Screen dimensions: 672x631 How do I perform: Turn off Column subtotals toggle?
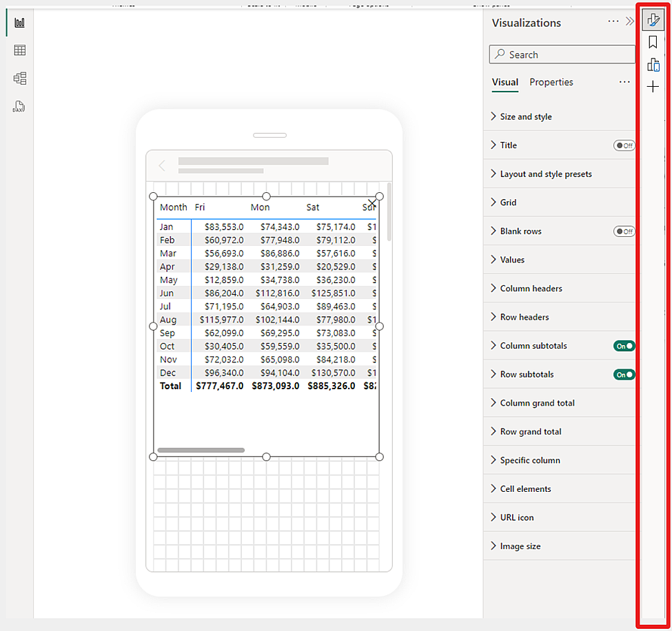pyautogui.click(x=624, y=346)
